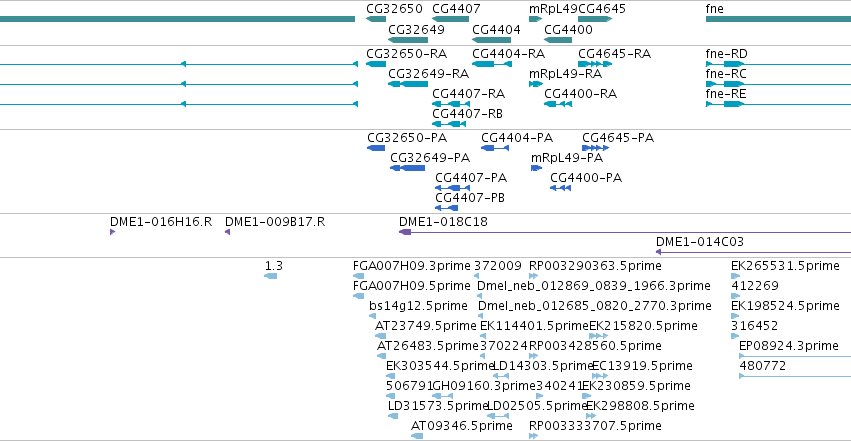Select protein CG4407-PA
Image resolution: width=851 pixels, height=441 pixels.
471,178
